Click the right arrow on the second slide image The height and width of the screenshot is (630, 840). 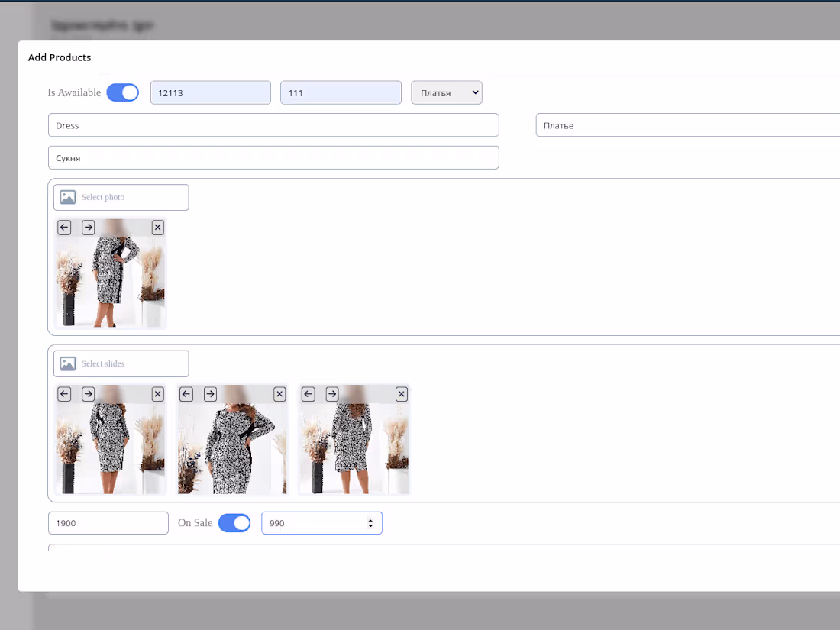pyautogui.click(x=210, y=394)
